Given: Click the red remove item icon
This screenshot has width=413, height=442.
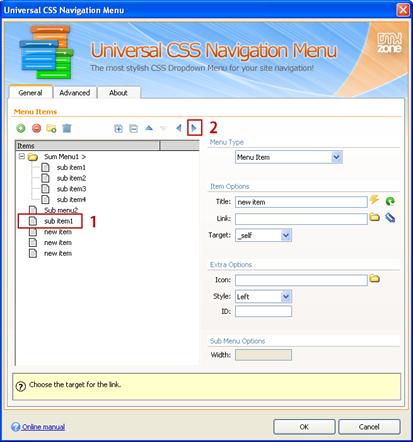Looking at the screenshot, I should coord(37,128).
